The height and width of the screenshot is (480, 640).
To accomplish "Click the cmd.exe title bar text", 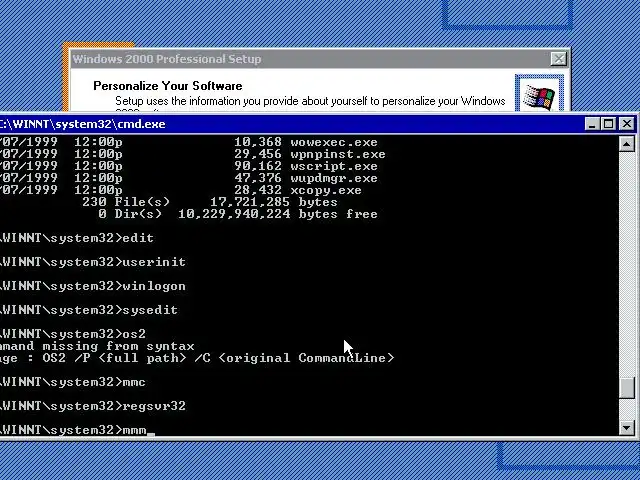I will 82,124.
